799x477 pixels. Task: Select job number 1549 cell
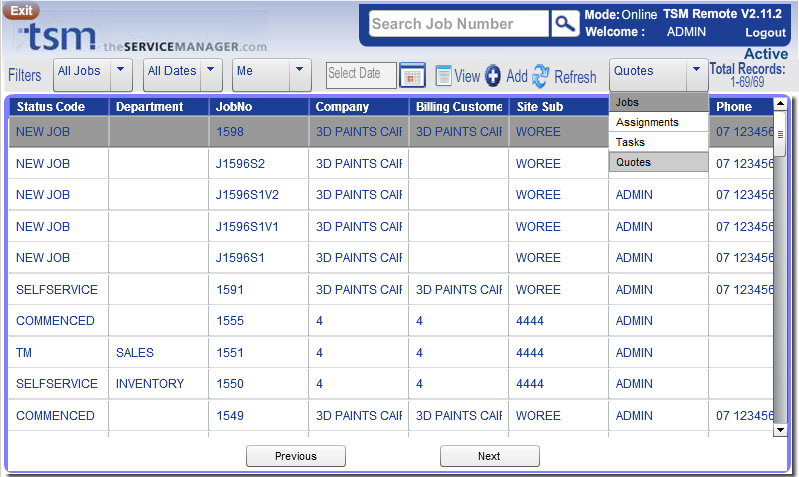(x=258, y=416)
